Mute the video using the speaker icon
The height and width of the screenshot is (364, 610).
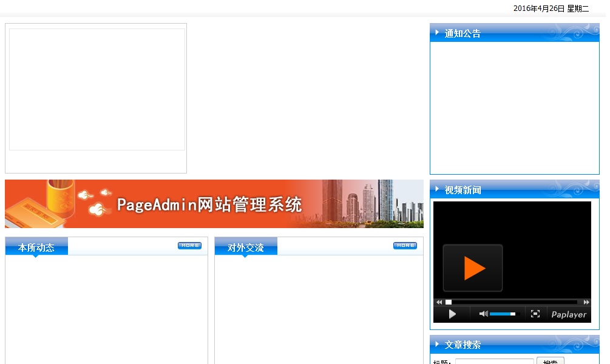click(483, 314)
